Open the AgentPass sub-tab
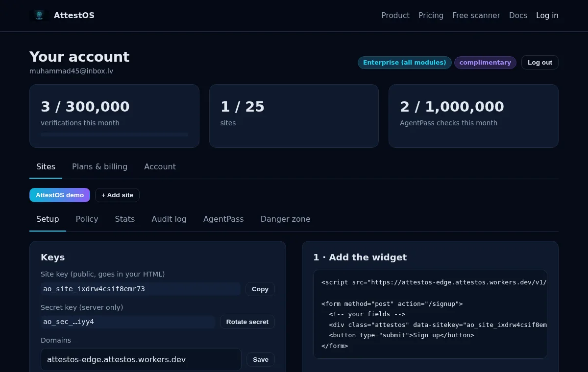Viewport: 588px width, 372px height. 223,219
